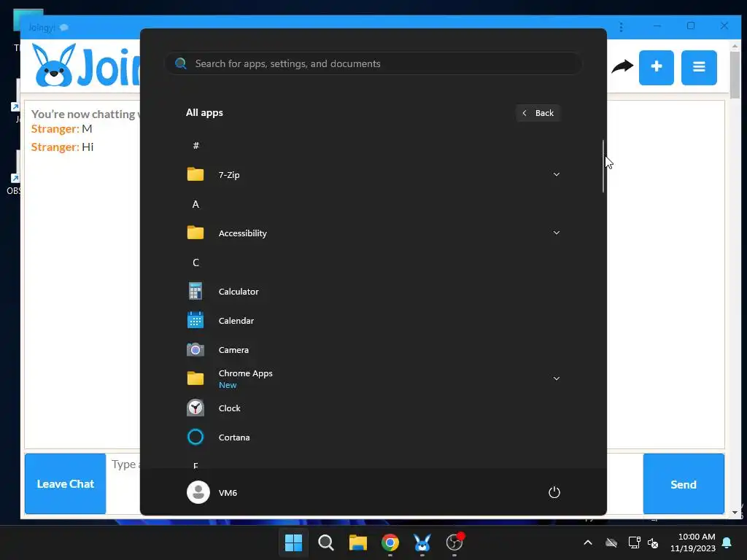Launch Camera from its icon
The height and width of the screenshot is (560, 747).
click(x=196, y=350)
